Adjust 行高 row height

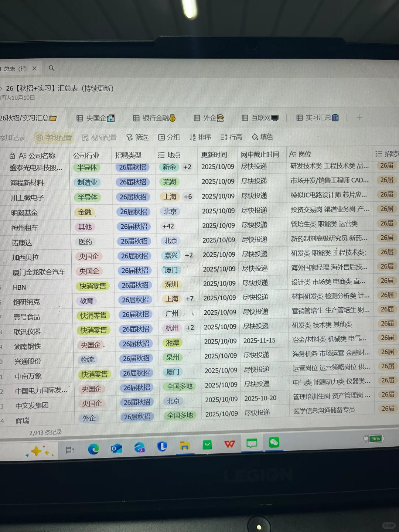point(231,137)
